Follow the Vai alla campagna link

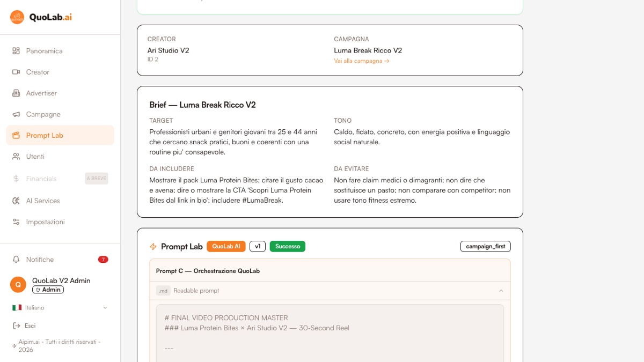pos(362,61)
